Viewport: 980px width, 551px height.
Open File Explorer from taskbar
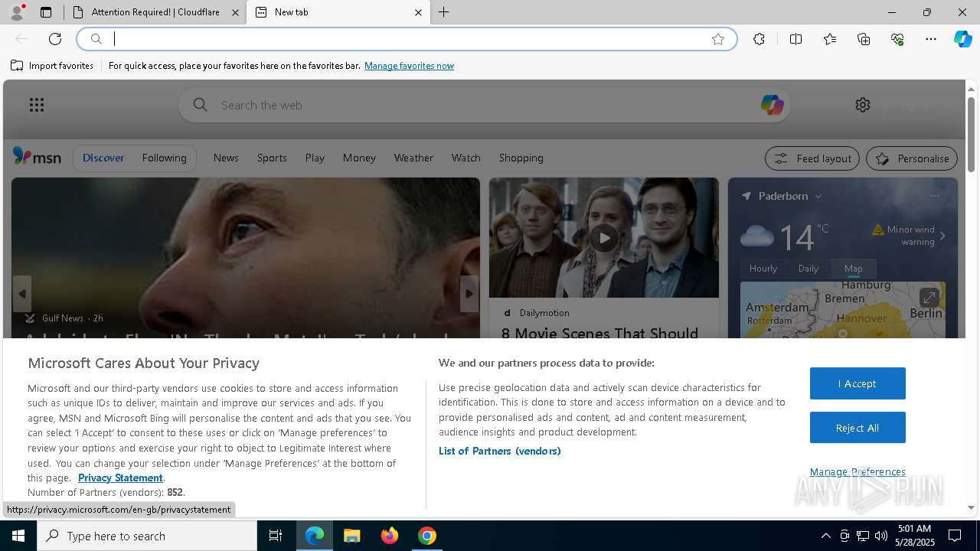351,536
